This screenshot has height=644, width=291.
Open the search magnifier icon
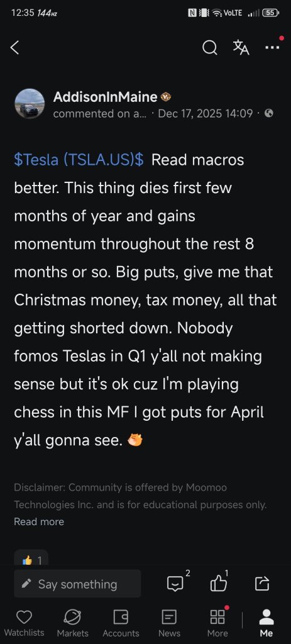[210, 48]
